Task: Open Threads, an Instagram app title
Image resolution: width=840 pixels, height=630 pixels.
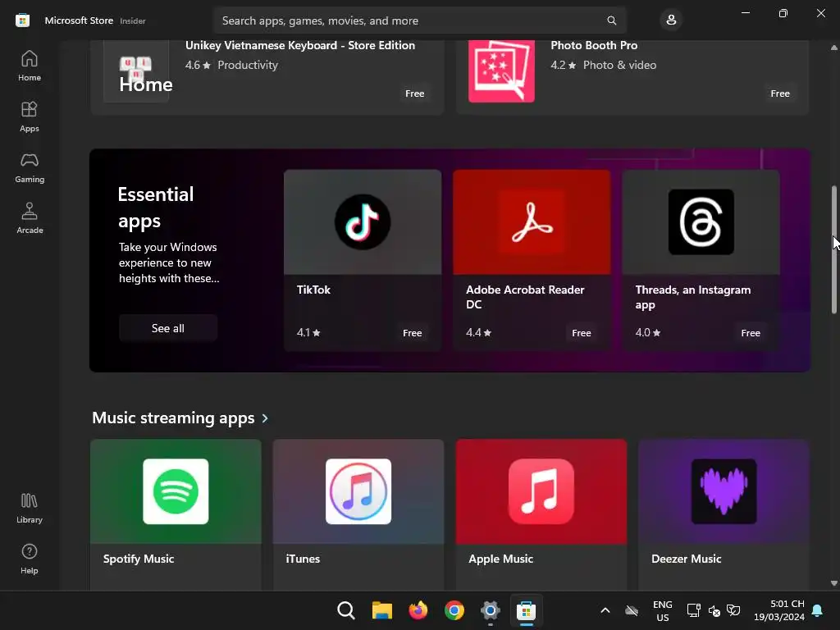Action: pos(692,297)
